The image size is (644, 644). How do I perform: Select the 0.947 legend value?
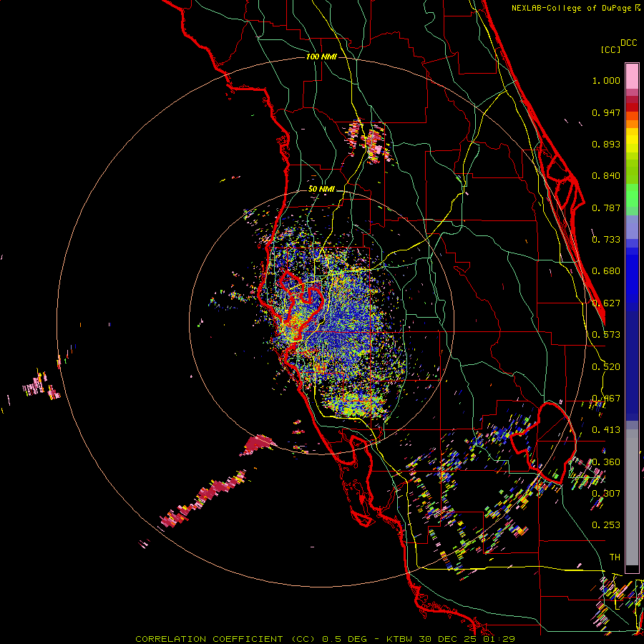[x=606, y=112]
